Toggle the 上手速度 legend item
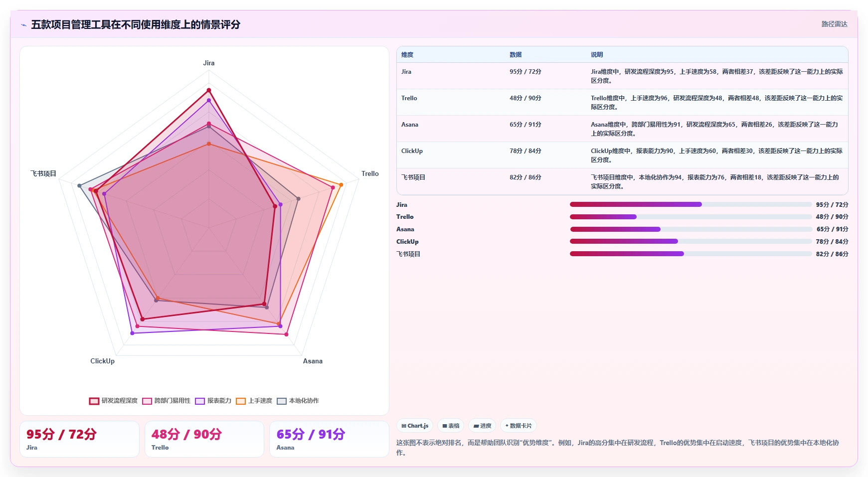This screenshot has height=477, width=868. click(254, 401)
